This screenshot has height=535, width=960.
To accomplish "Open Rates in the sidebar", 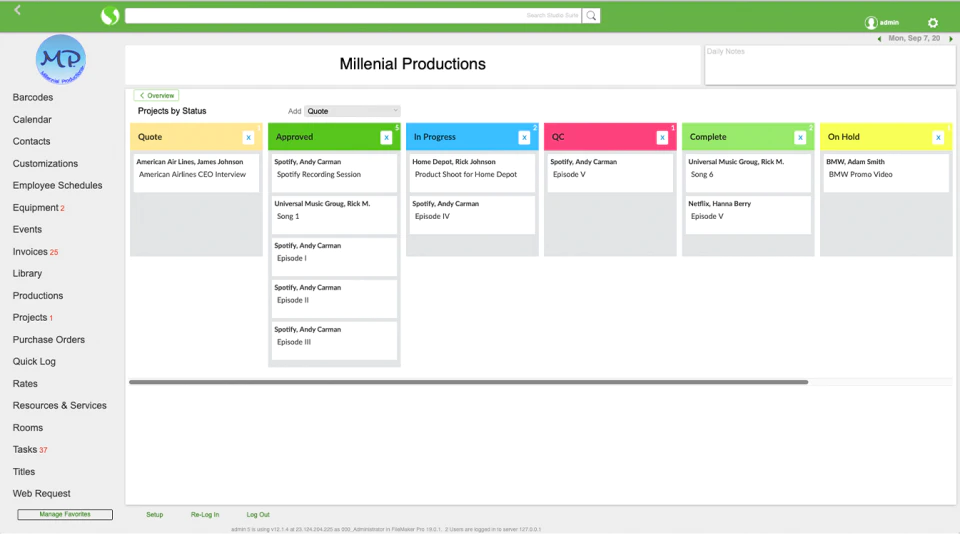I will pos(25,384).
